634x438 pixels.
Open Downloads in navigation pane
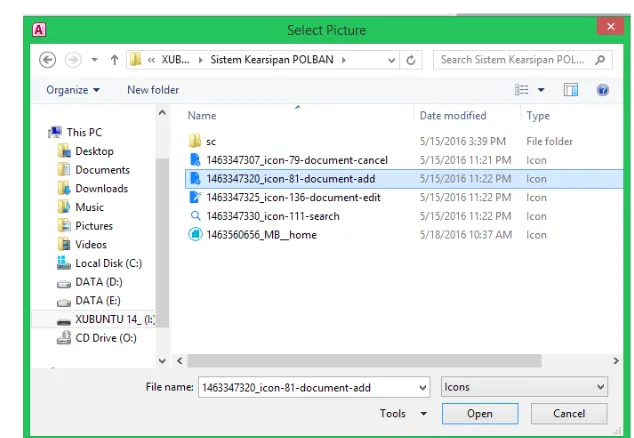point(93,188)
